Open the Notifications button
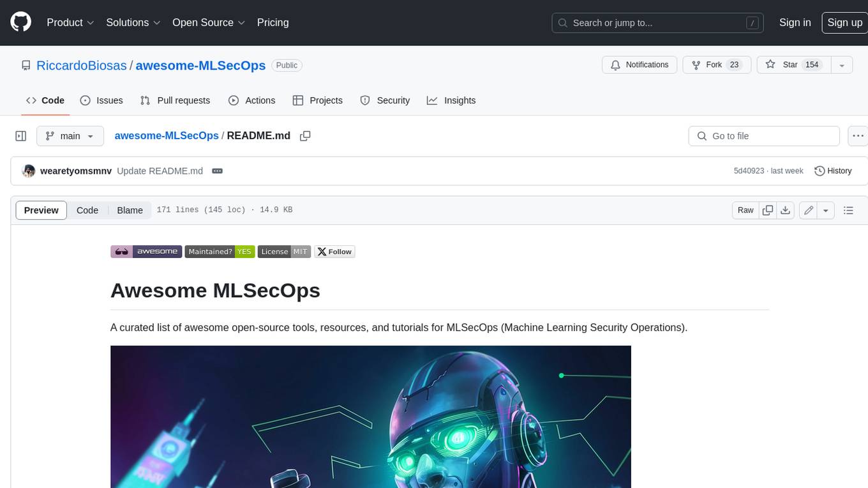868x488 pixels. pyautogui.click(x=640, y=65)
